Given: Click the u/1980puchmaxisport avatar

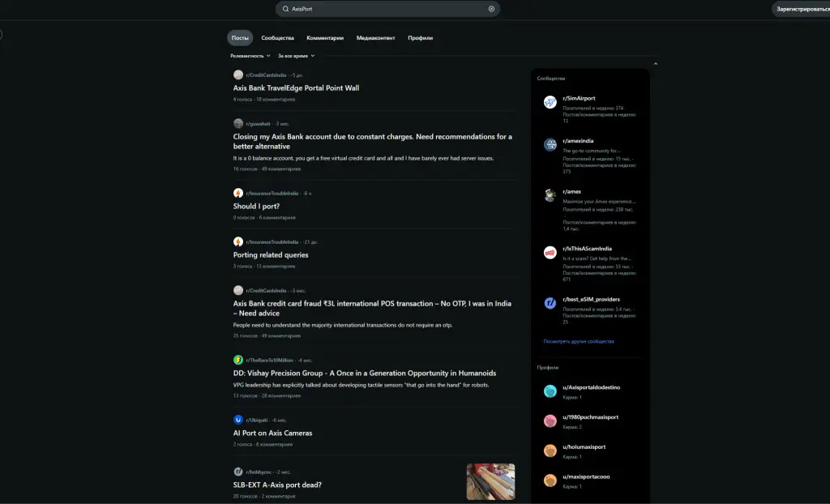Looking at the screenshot, I should pos(550,421).
